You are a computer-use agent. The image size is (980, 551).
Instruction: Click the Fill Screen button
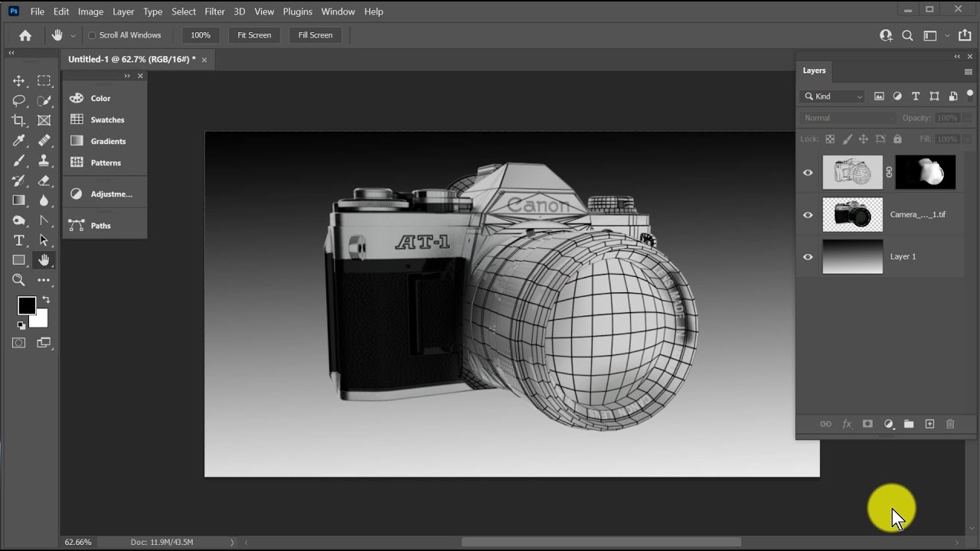point(315,35)
